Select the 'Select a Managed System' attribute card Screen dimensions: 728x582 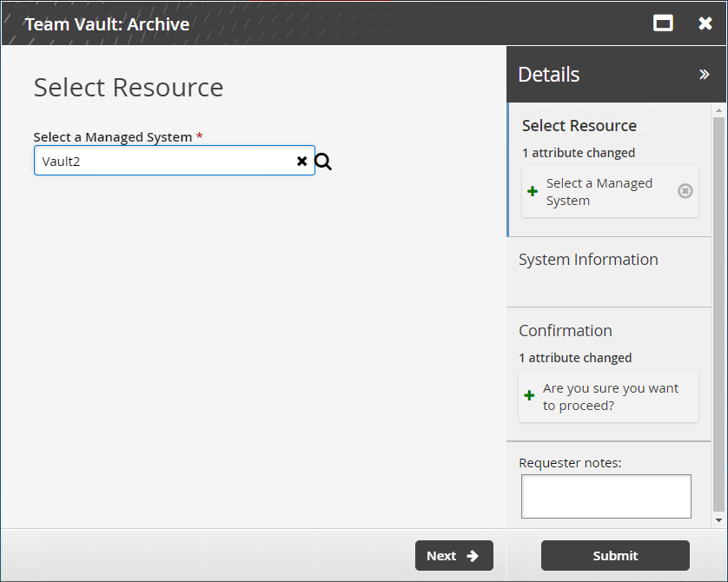coord(599,192)
